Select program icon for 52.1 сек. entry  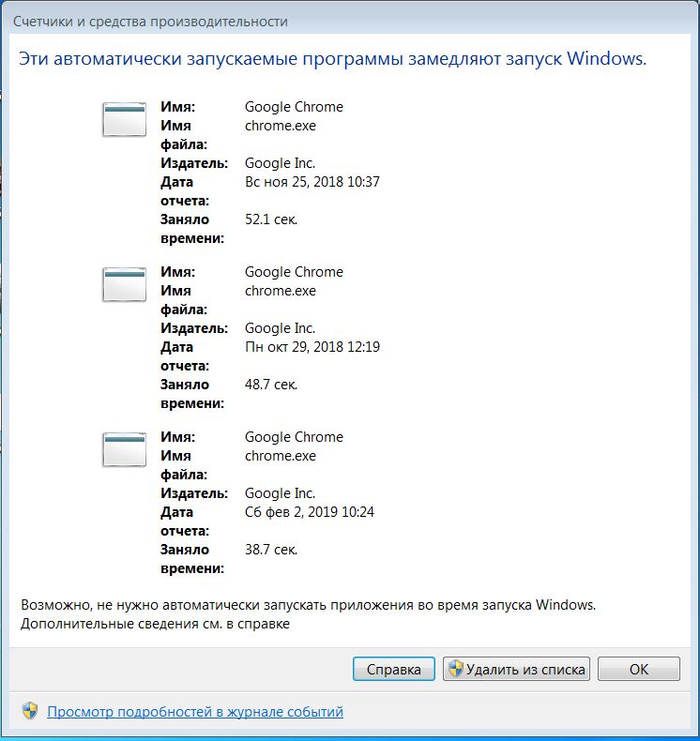[x=124, y=119]
